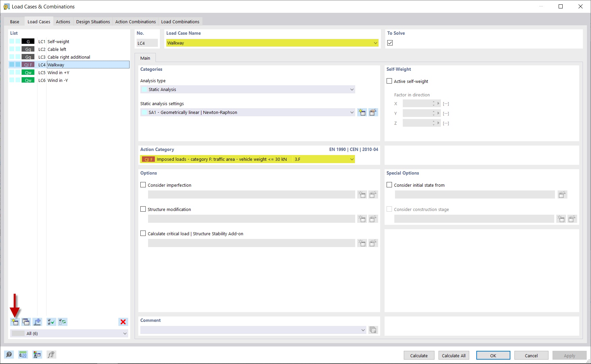Open the Comment dropdown
Image resolution: width=591 pixels, height=364 pixels.
click(x=253, y=330)
